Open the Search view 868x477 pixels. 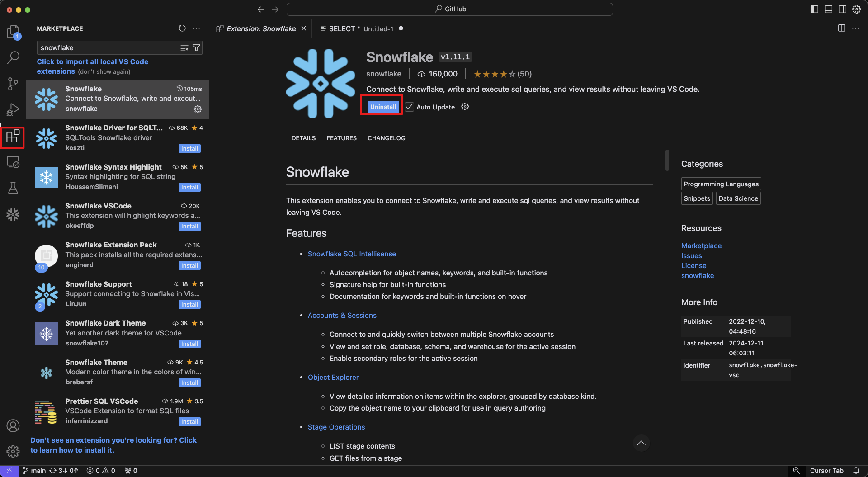coord(13,57)
